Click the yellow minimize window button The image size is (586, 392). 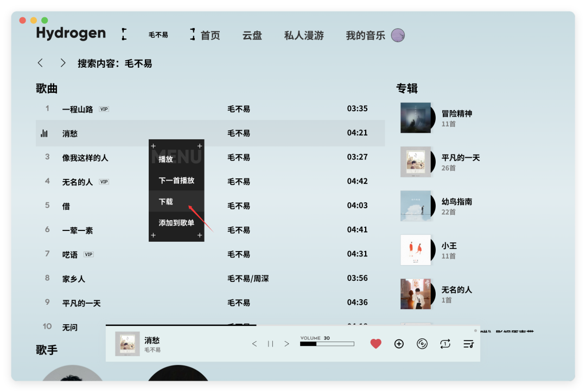34,20
